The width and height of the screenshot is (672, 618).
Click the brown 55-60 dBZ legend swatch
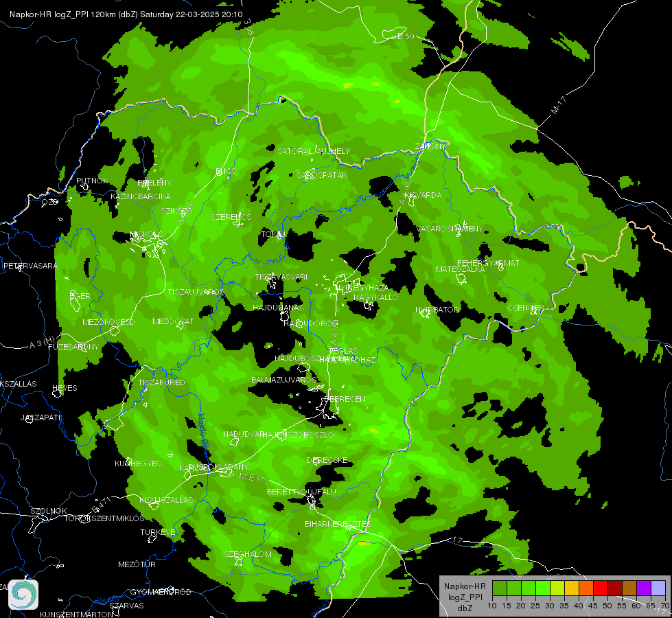(x=629, y=588)
